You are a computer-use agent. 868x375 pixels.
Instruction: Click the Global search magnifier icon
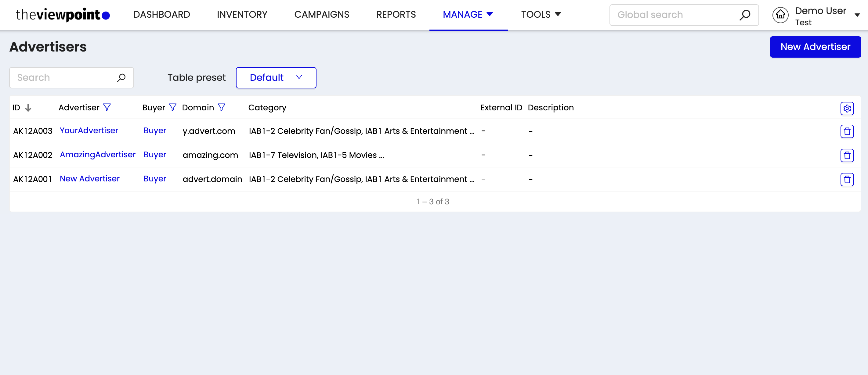745,15
